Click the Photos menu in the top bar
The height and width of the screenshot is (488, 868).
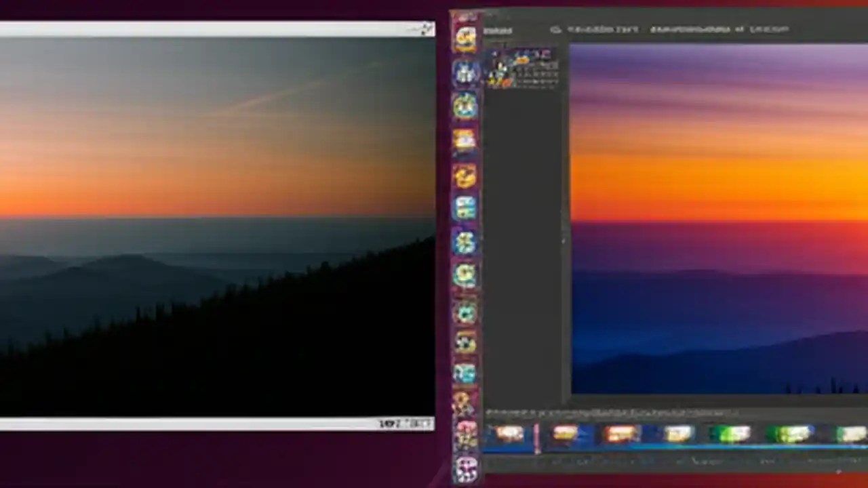point(498,29)
